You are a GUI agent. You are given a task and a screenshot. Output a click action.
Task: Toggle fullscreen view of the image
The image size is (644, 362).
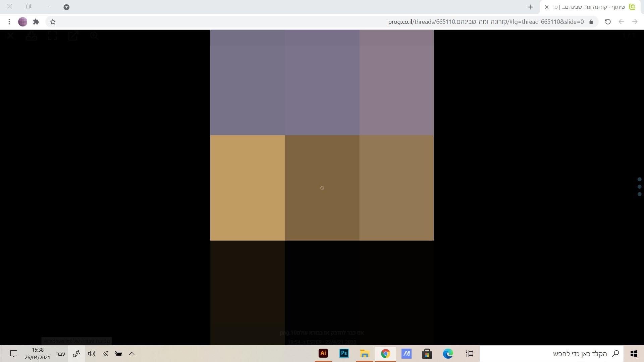click(x=52, y=36)
